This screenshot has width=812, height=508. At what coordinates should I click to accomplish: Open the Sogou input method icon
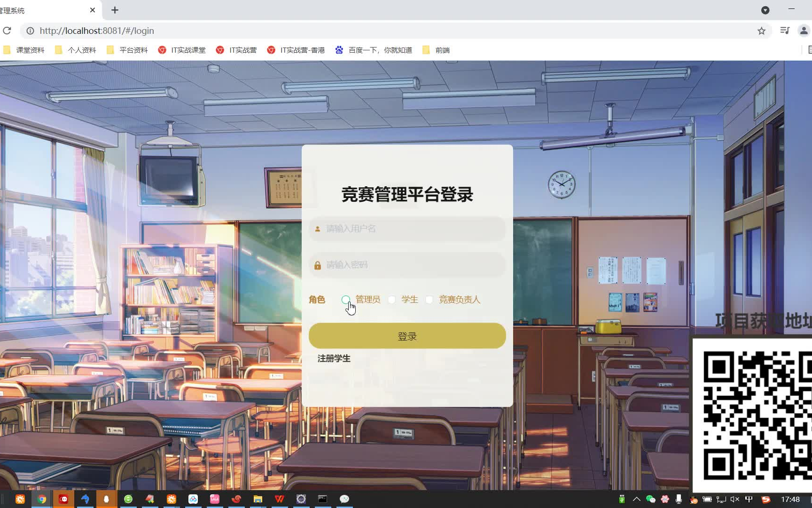click(766, 500)
